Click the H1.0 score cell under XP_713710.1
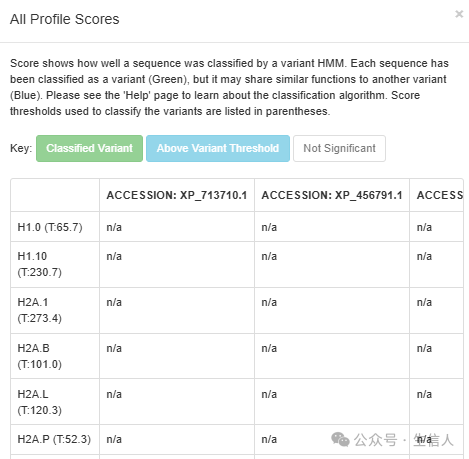 point(177,227)
